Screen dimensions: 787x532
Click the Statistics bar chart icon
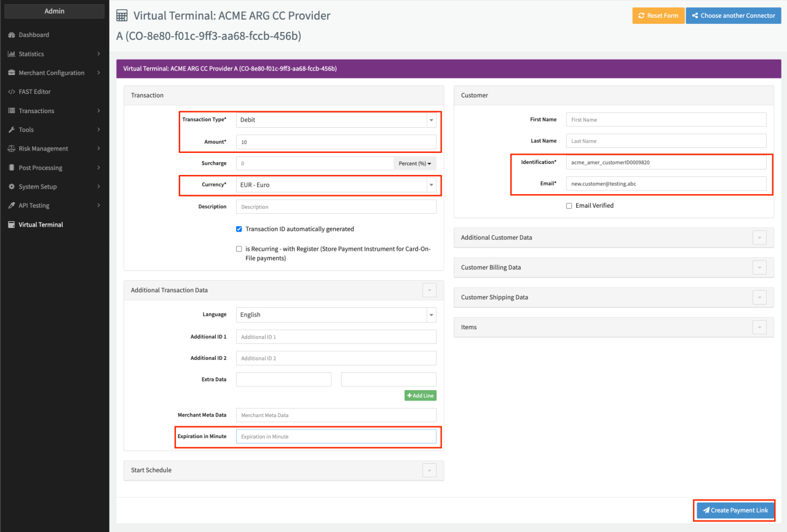coord(11,54)
